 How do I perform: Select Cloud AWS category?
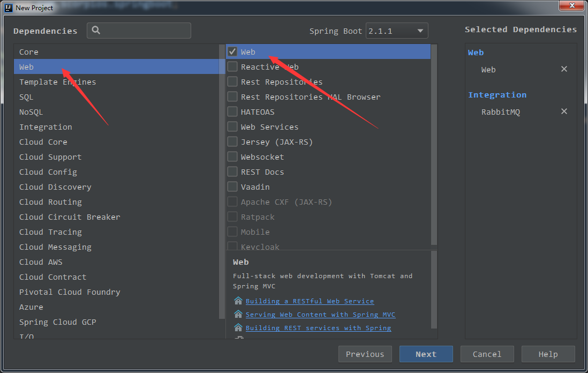pos(117,262)
